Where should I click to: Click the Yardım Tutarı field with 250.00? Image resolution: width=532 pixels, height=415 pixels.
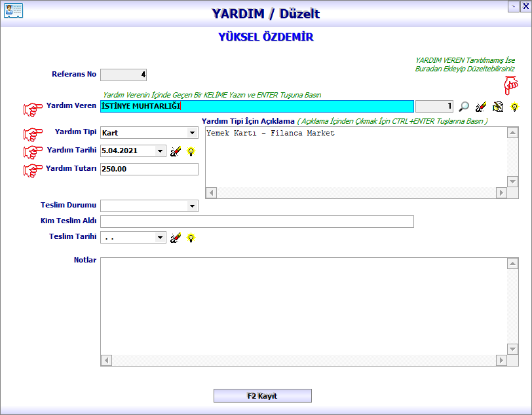tap(149, 169)
